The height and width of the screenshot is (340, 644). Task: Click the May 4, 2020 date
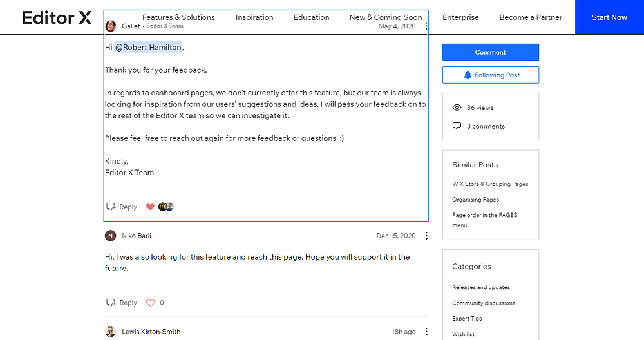397,26
